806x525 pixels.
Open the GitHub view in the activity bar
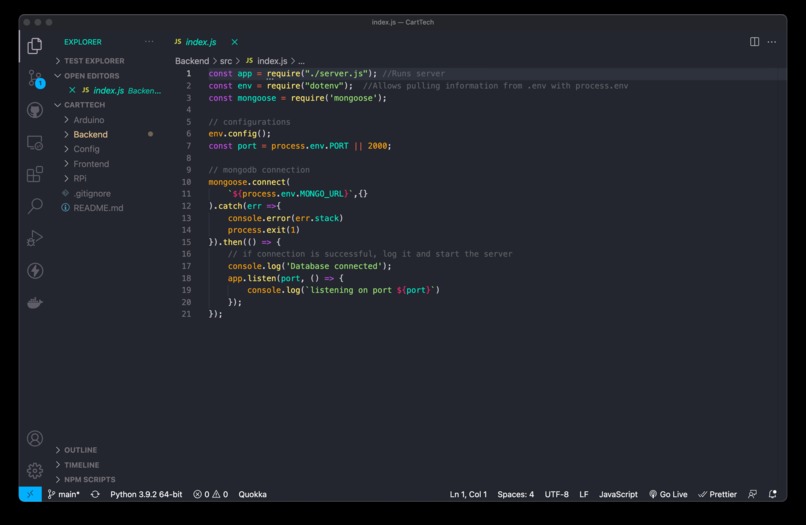pyautogui.click(x=34, y=110)
